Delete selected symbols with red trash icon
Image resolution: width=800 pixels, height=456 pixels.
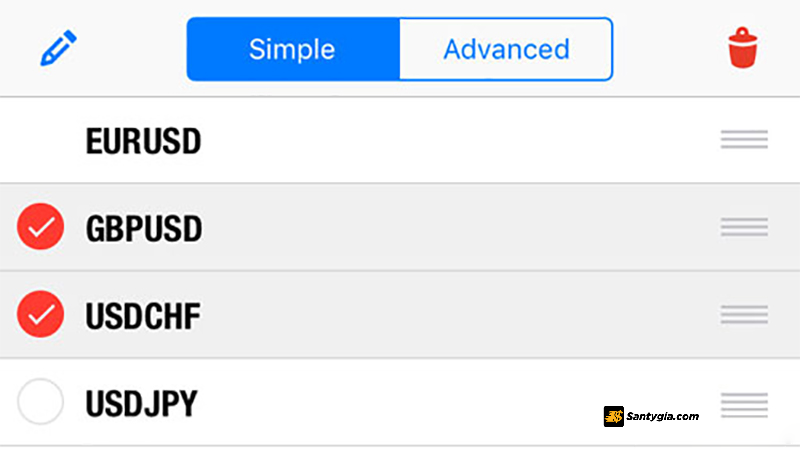pos(742,48)
